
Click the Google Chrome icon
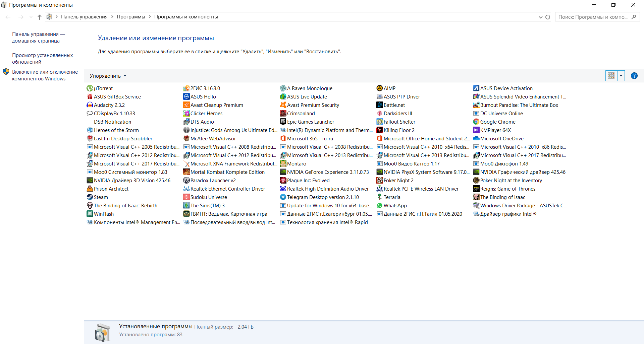click(x=476, y=122)
